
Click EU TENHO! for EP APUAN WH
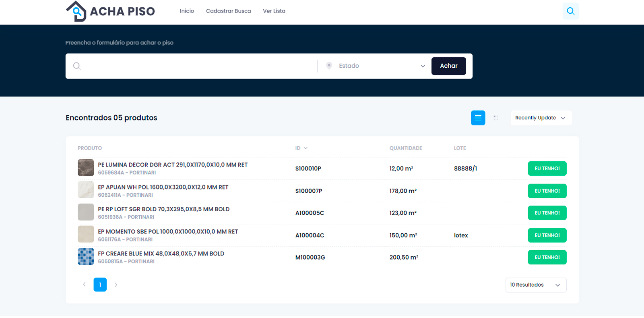[x=547, y=191]
